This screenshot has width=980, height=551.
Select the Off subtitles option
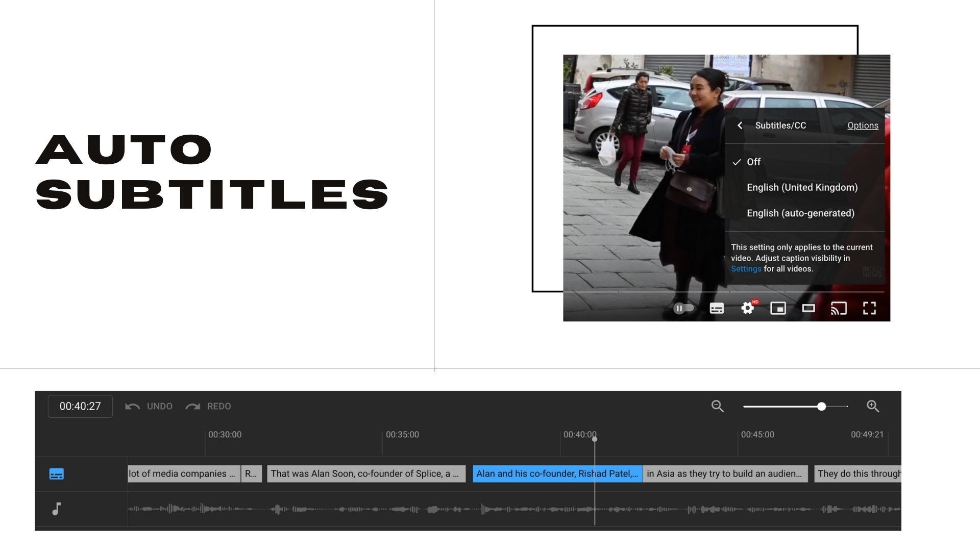point(753,162)
